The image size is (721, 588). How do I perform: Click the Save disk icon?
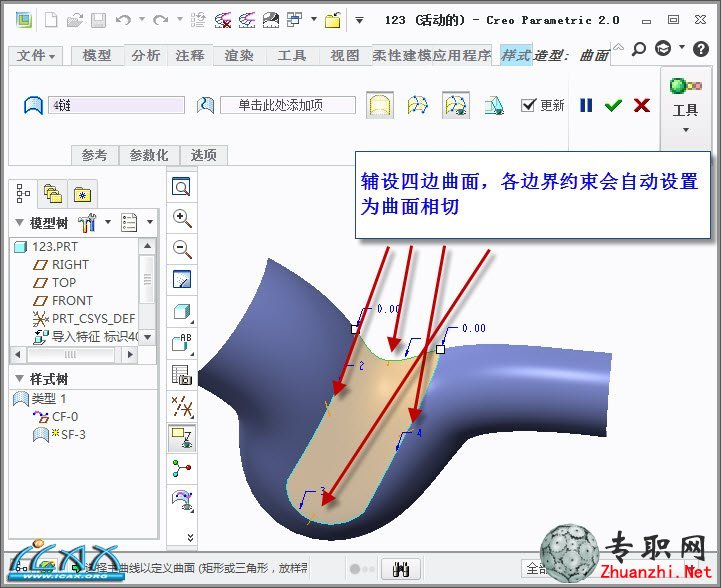click(x=98, y=20)
